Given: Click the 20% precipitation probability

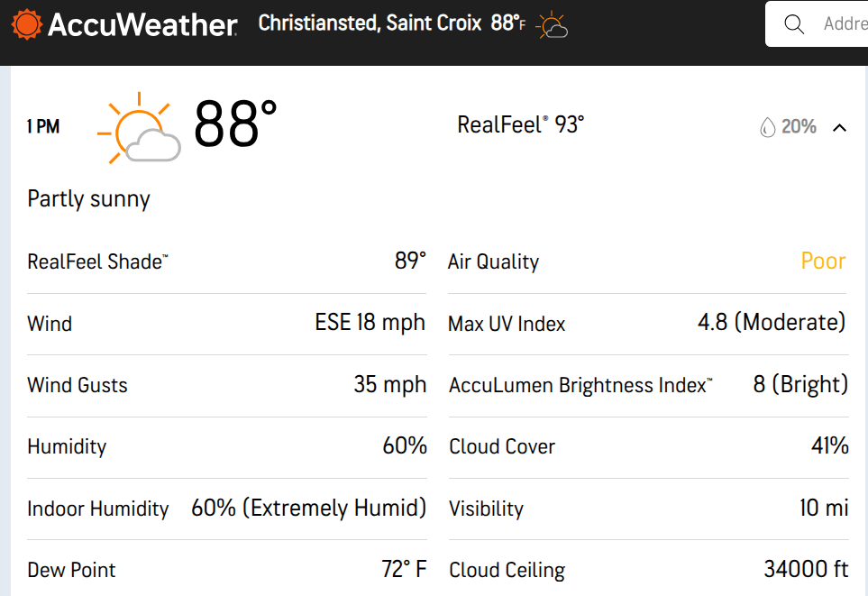Looking at the screenshot, I should [799, 127].
